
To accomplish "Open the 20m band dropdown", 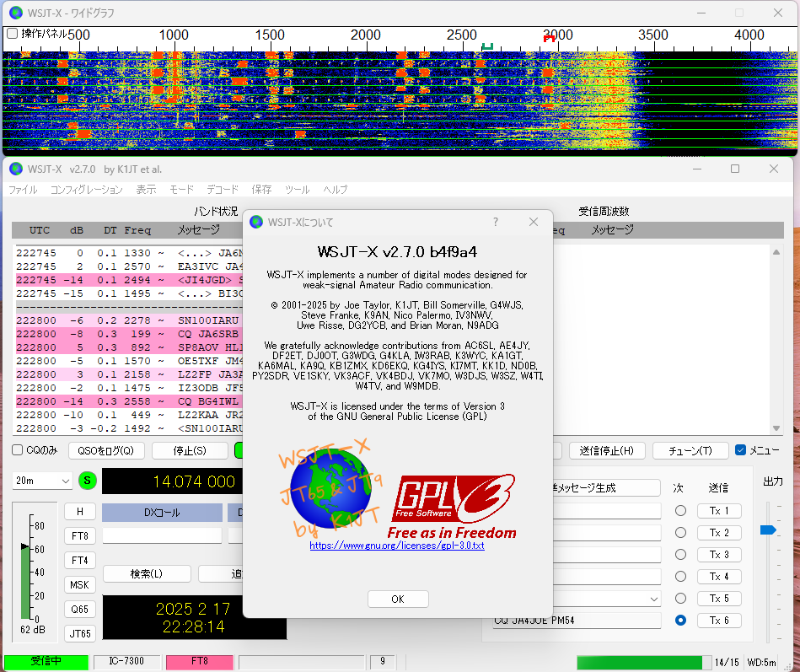I will 42,481.
